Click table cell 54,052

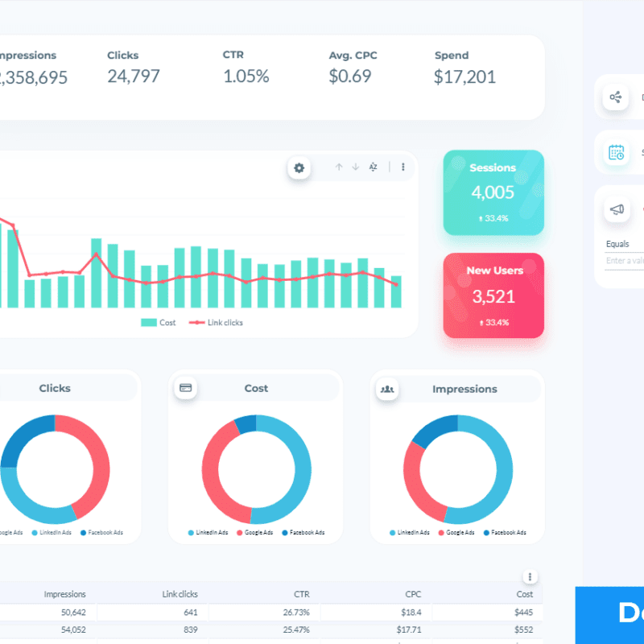pyautogui.click(x=73, y=630)
